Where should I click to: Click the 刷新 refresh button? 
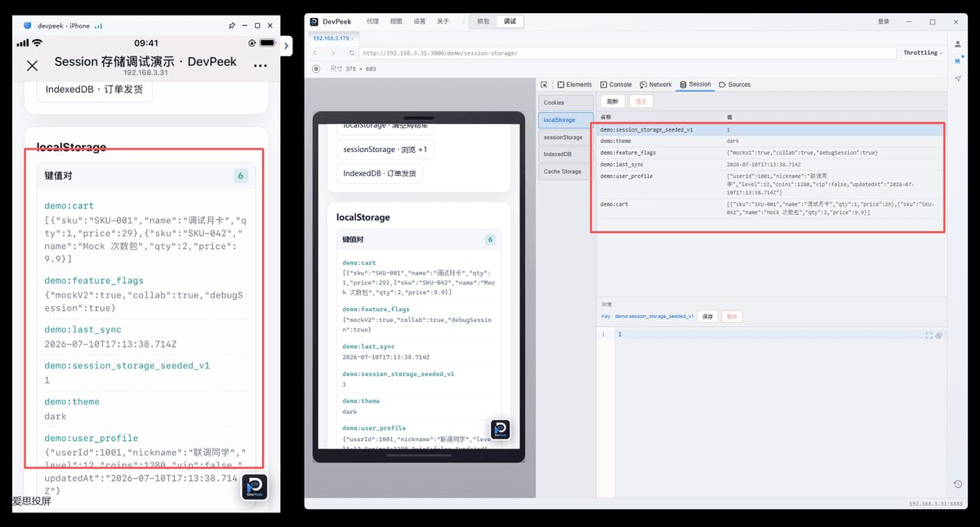[613, 101]
